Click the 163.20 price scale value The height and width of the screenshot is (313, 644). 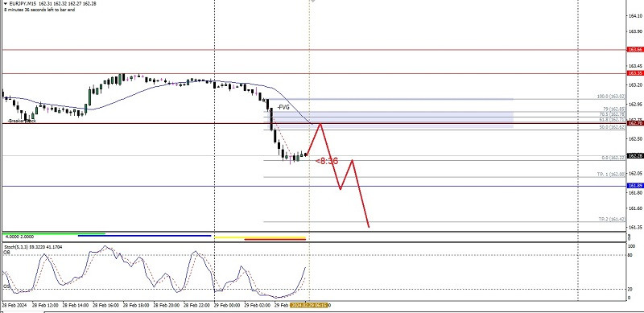coord(635,84)
